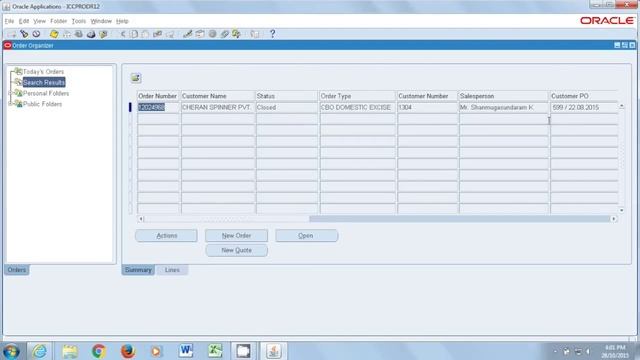The image size is (640, 360).
Task: Click the Mr. Shanmugasundaram K salesperson cell
Action: (504, 107)
